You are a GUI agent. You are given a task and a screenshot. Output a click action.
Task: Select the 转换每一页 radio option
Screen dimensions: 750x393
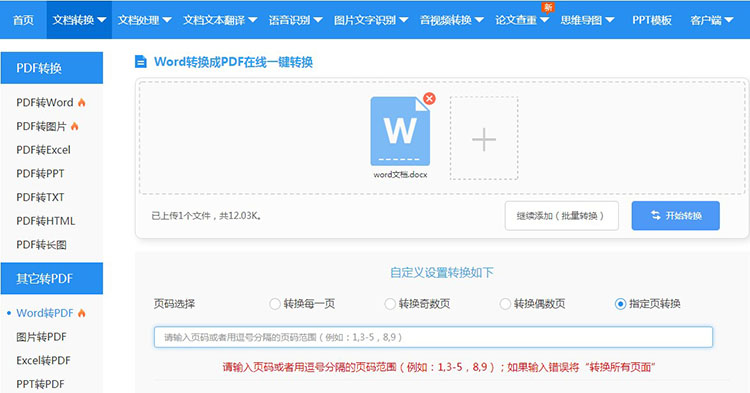tap(275, 304)
